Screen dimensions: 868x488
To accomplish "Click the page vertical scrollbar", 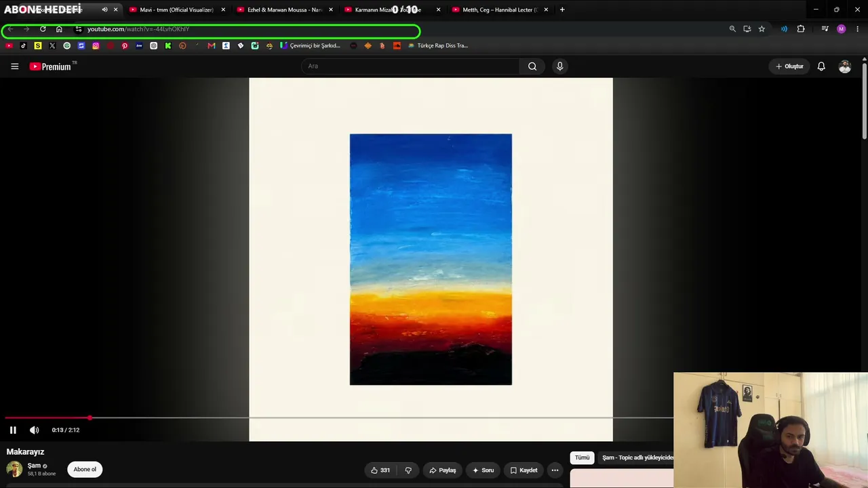I will point(865,102).
